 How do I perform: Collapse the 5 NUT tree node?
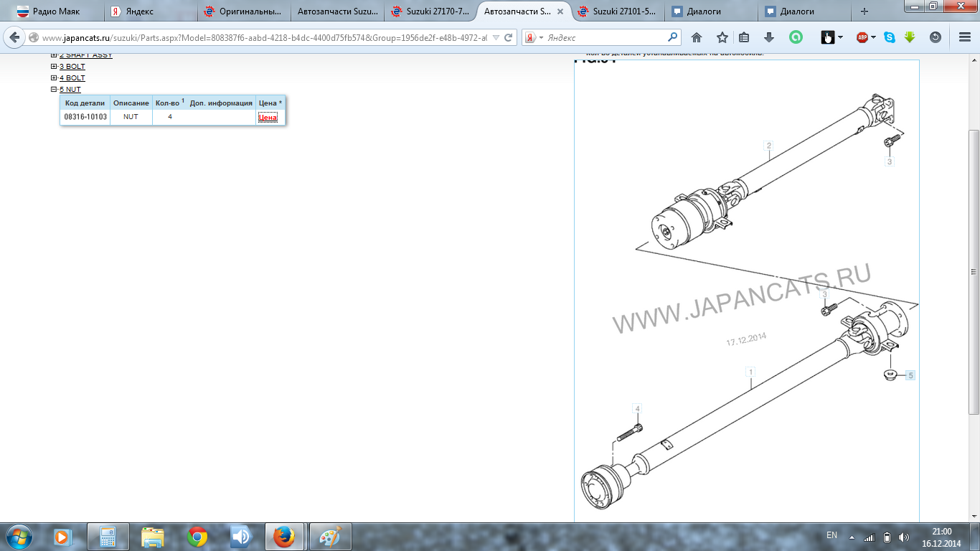tap(54, 90)
